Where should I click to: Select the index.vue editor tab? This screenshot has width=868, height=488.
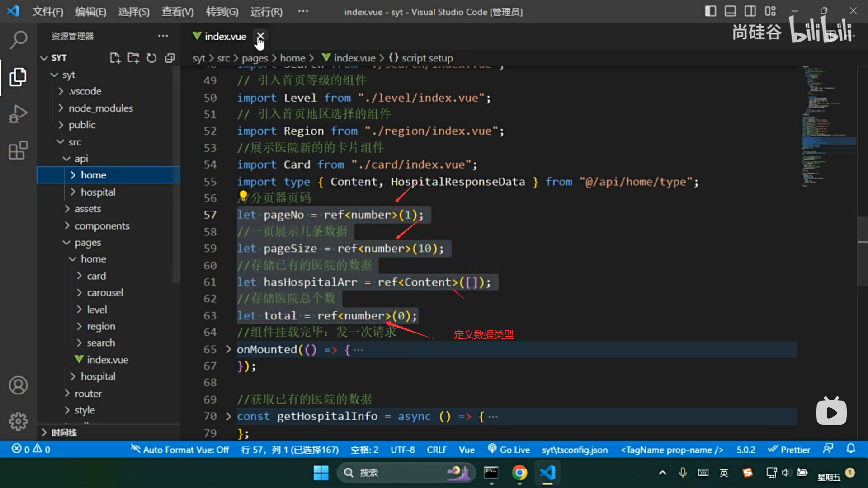click(x=225, y=36)
